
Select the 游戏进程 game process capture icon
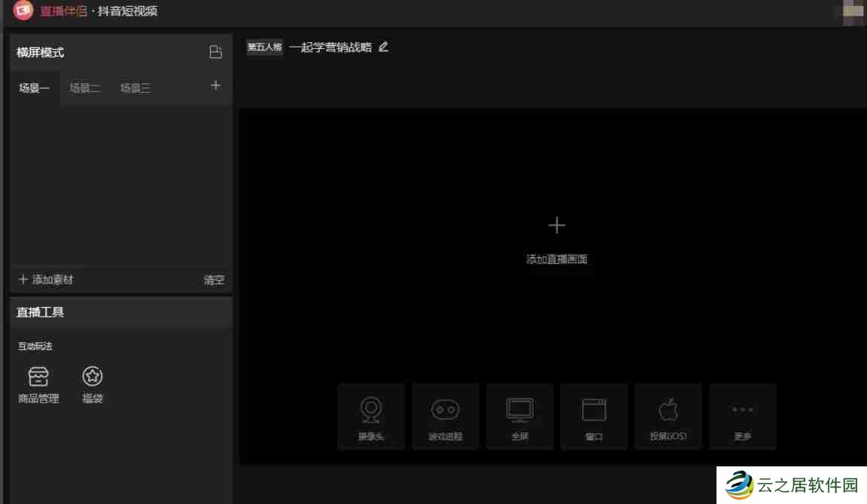(x=445, y=416)
